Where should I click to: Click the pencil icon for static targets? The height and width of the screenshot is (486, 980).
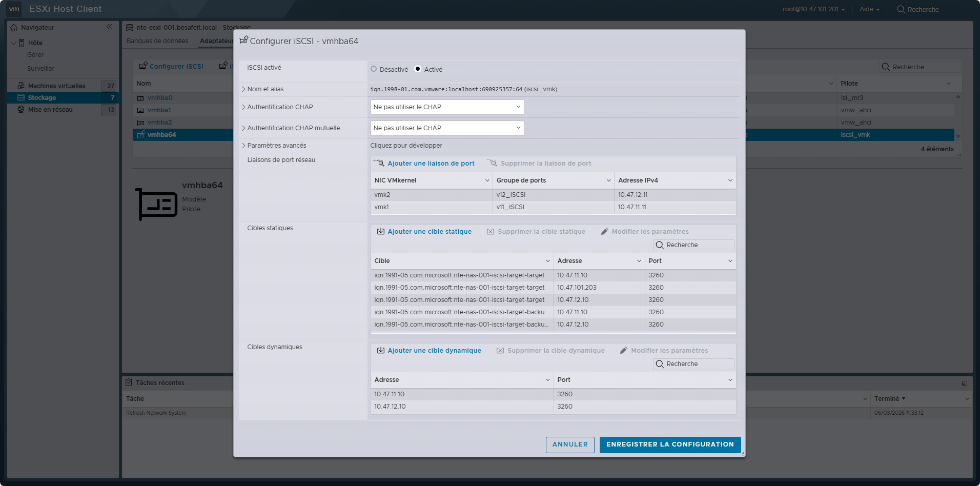[x=605, y=231]
